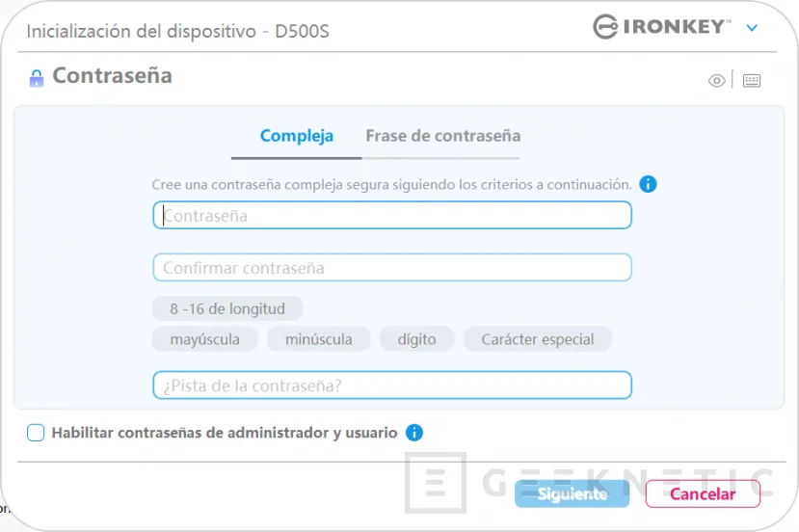Click the password hint field
The height and width of the screenshot is (532, 799).
[x=392, y=386]
